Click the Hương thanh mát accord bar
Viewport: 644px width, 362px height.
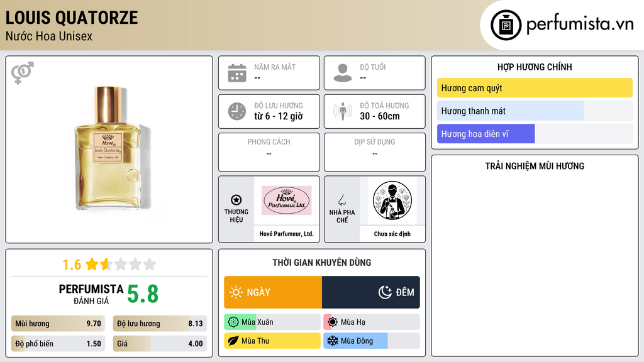[535, 111]
